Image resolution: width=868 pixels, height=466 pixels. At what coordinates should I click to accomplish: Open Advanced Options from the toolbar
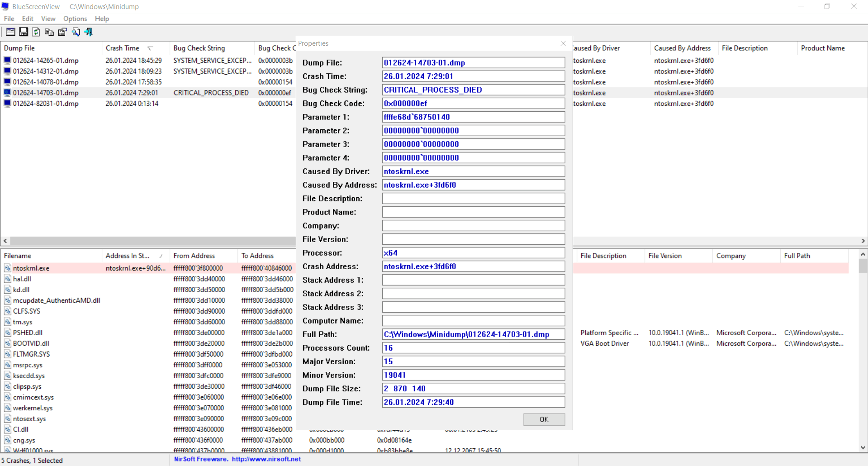(x=10, y=32)
